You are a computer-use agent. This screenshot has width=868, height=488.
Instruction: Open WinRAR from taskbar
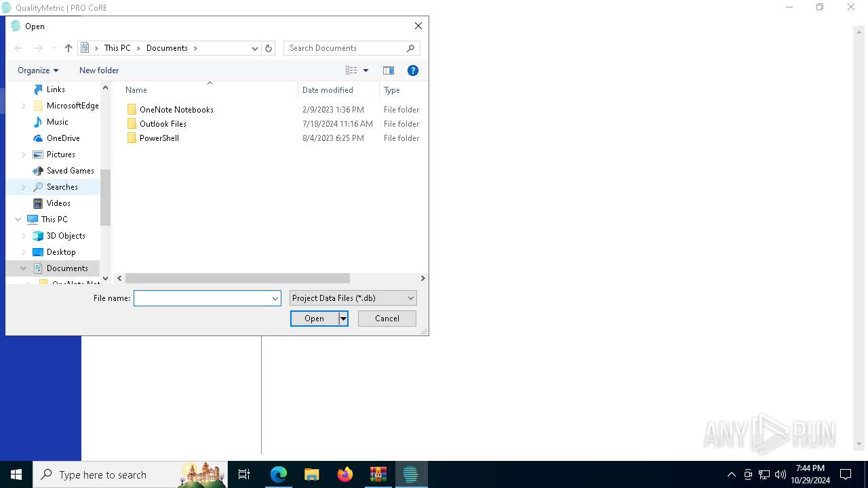pos(378,474)
